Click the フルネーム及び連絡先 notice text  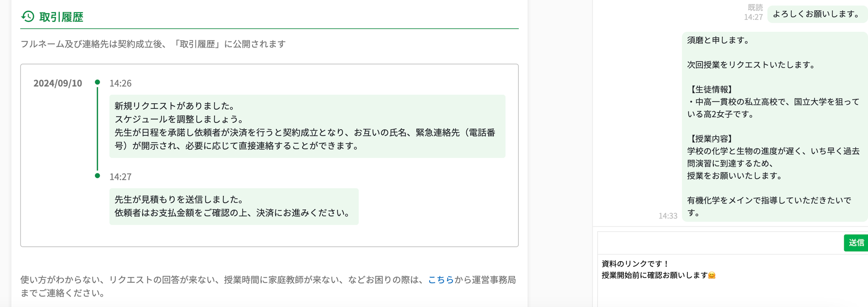point(153,44)
